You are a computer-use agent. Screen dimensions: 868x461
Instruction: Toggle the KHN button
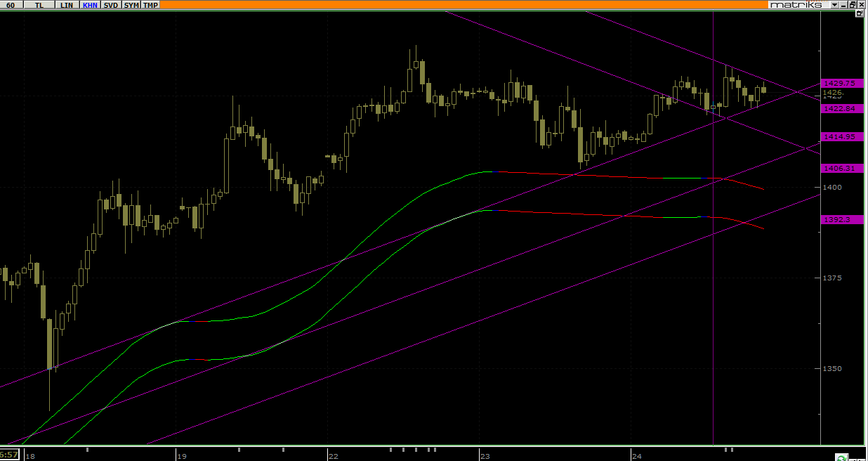click(90, 5)
